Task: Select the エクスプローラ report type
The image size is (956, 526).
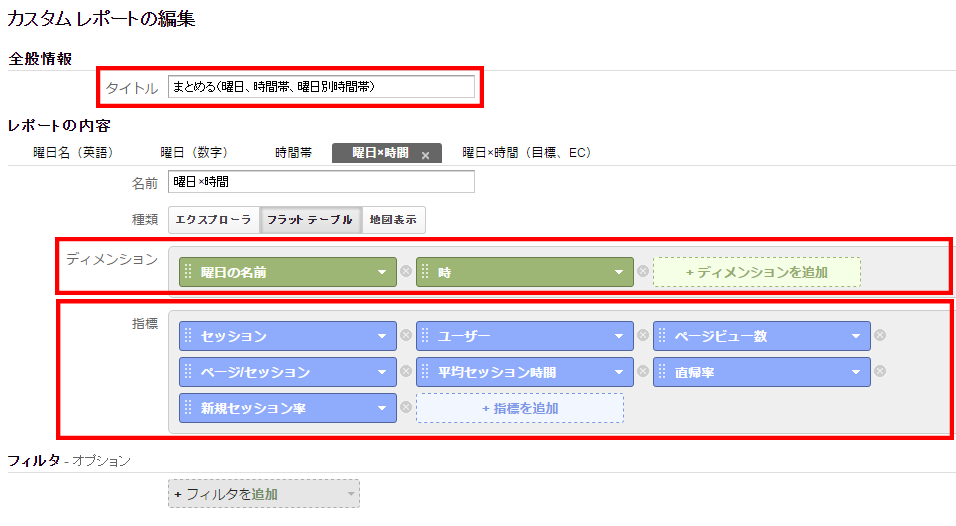Action: [213, 220]
